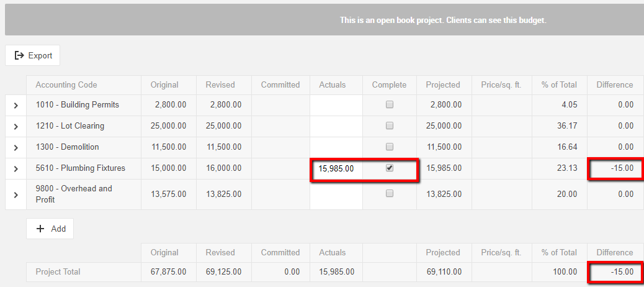Click the Plumbing Fixtures Actuals field
The width and height of the screenshot is (644, 287).
336,168
